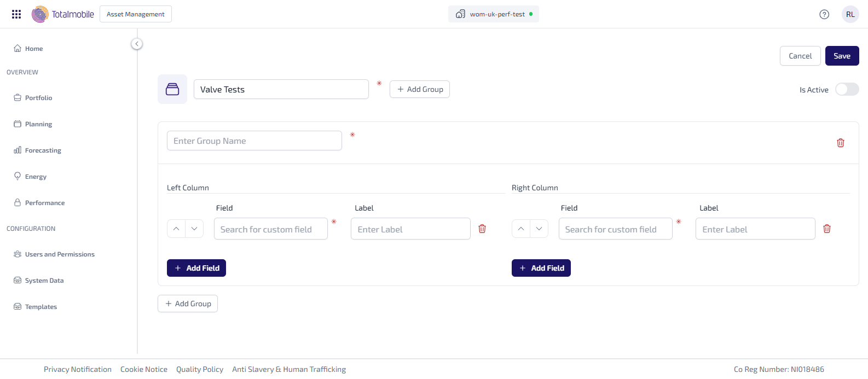Viewport: 868px width, 379px height.
Task: Collapse the left sidebar panel
Action: pos(137,44)
